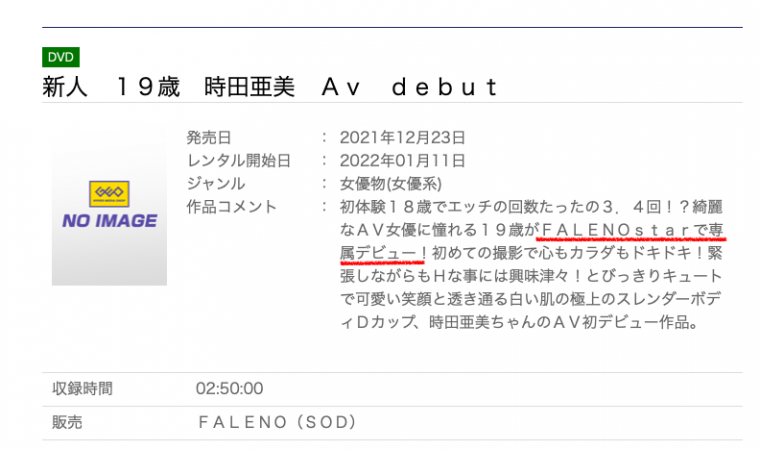
Task: Click the running time 02:50:00
Action: point(229,388)
